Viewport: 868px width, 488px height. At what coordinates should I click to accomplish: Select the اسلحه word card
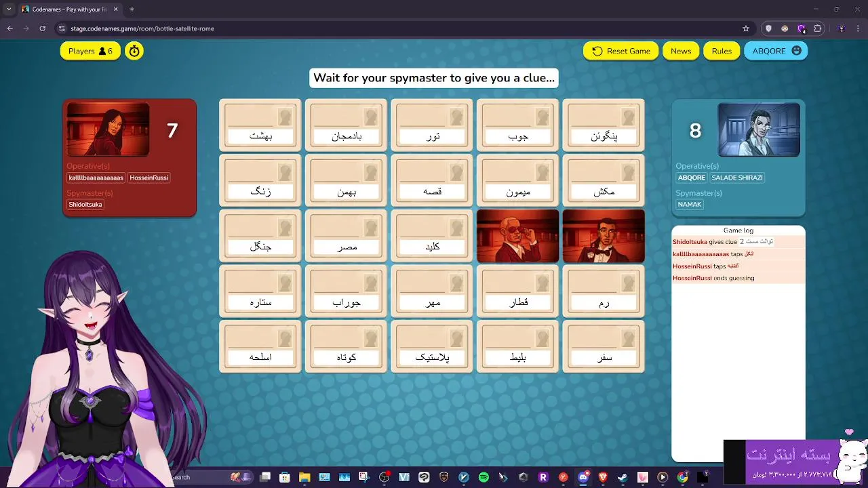point(260,346)
